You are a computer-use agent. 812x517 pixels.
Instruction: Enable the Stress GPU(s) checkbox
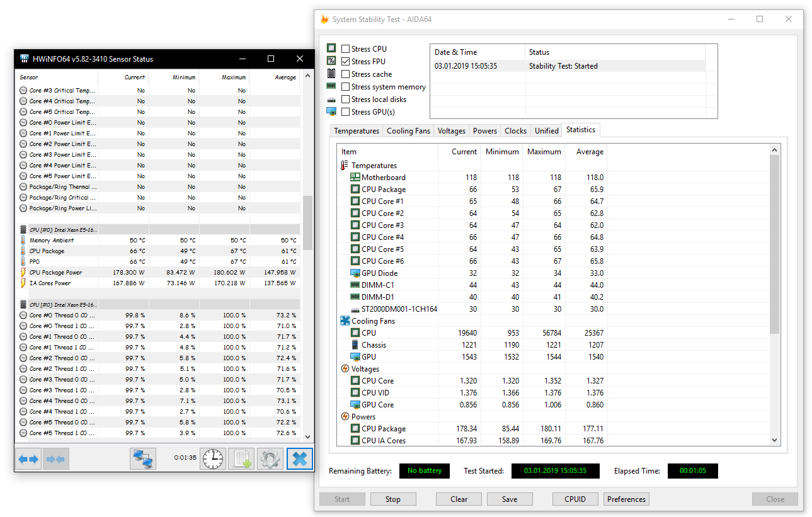(345, 112)
